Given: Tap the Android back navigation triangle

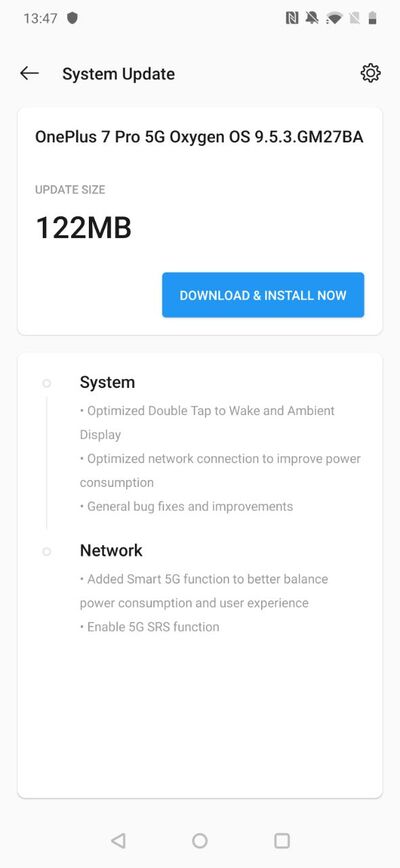Looking at the screenshot, I should (x=118, y=841).
